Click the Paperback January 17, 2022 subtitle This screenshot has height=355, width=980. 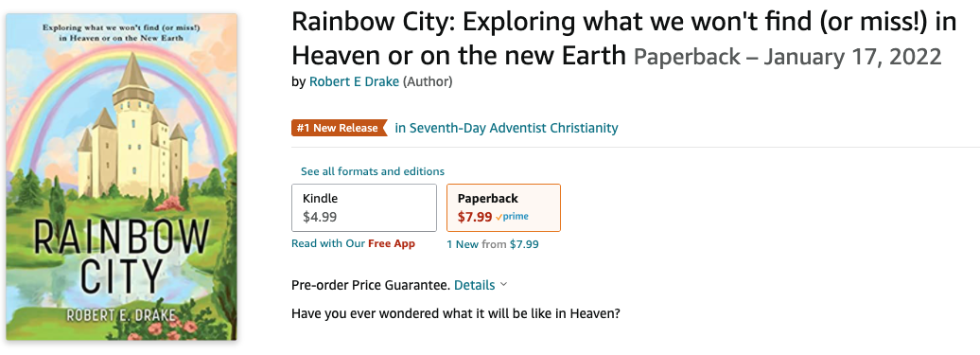787,57
